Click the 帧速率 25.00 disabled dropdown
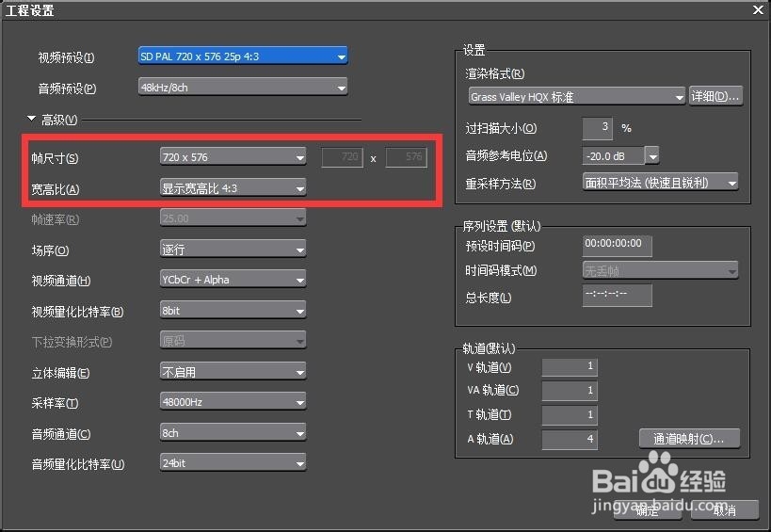The height and width of the screenshot is (532, 771). [233, 218]
